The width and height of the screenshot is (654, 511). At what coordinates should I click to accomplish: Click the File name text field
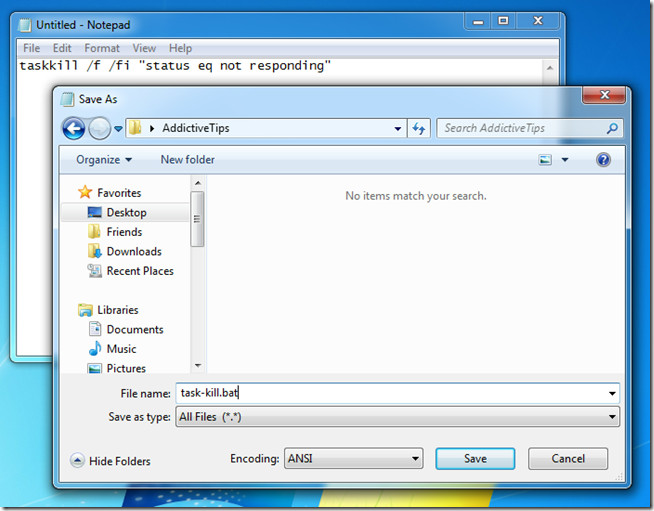click(x=390, y=393)
